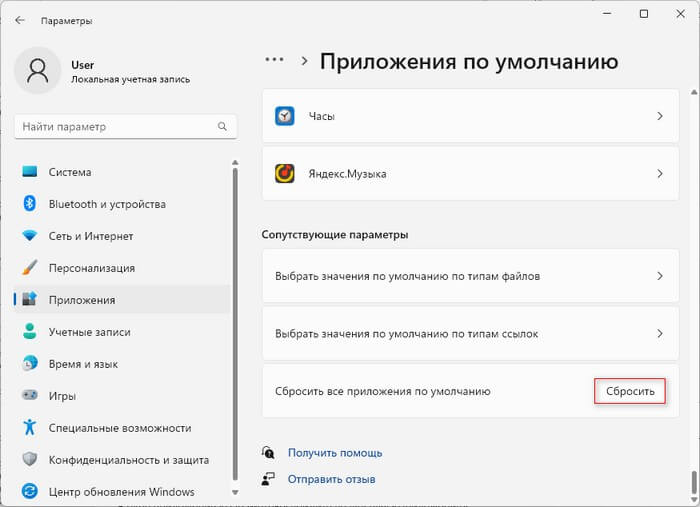Open the Система settings section

coord(121,172)
